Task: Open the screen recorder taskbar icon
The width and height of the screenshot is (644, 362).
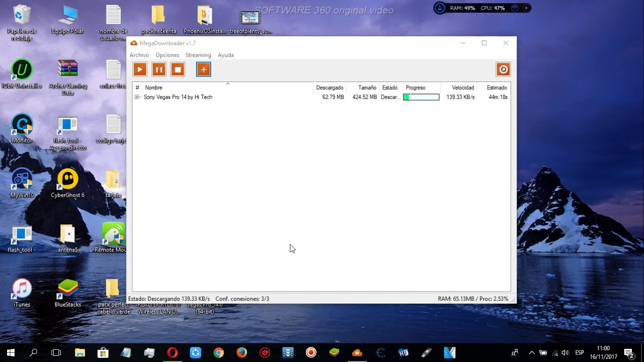Action: point(311,352)
